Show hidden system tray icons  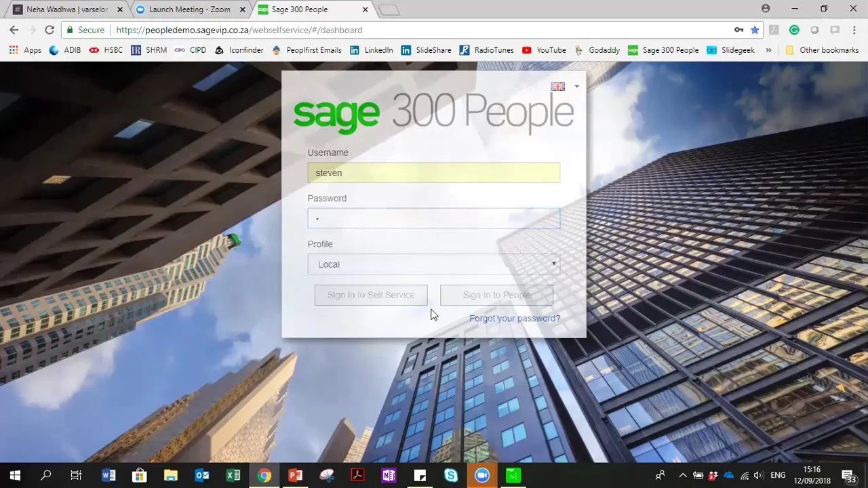coord(683,476)
